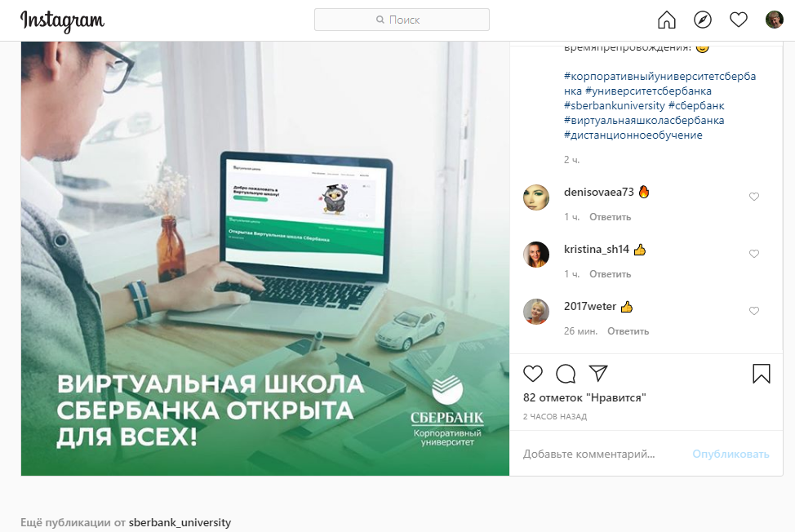Like the post with heart icon
The height and width of the screenshot is (532, 795).
(x=533, y=374)
